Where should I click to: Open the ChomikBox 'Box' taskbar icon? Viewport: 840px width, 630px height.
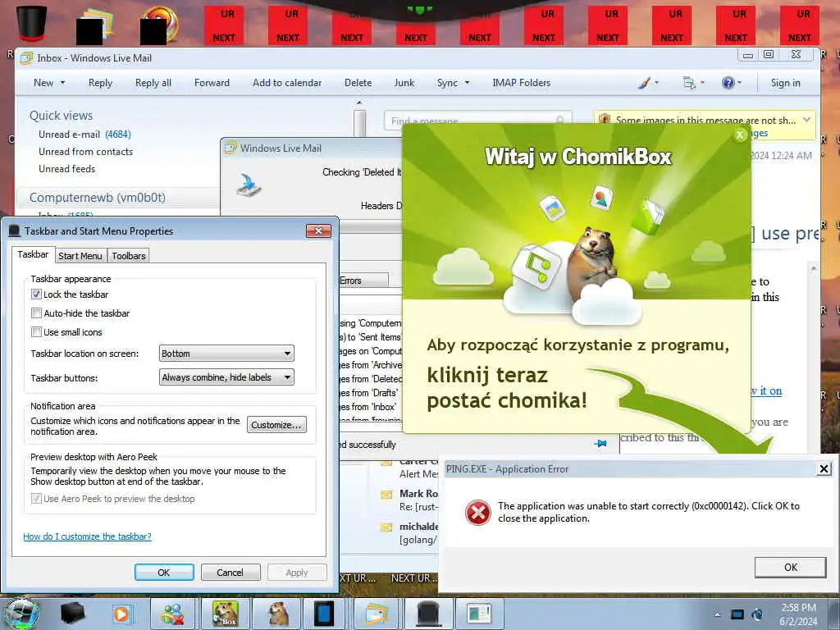pyautogui.click(x=225, y=614)
